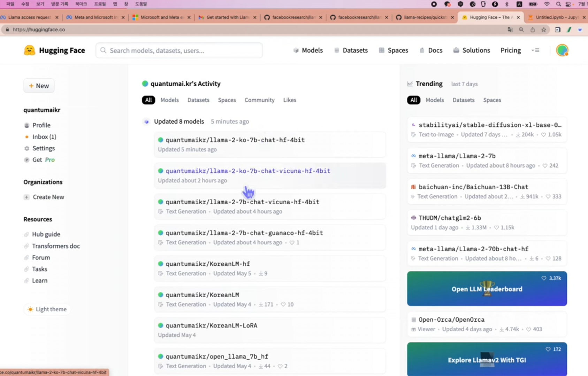Close the Microsoft and Meta browser tab

[x=189, y=17]
